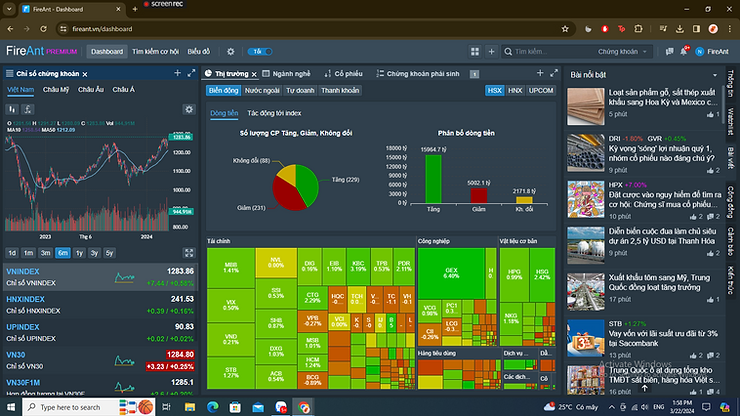The height and width of the screenshot is (416, 740).
Task: Select the VNINDEX index row
Action: pos(100,277)
